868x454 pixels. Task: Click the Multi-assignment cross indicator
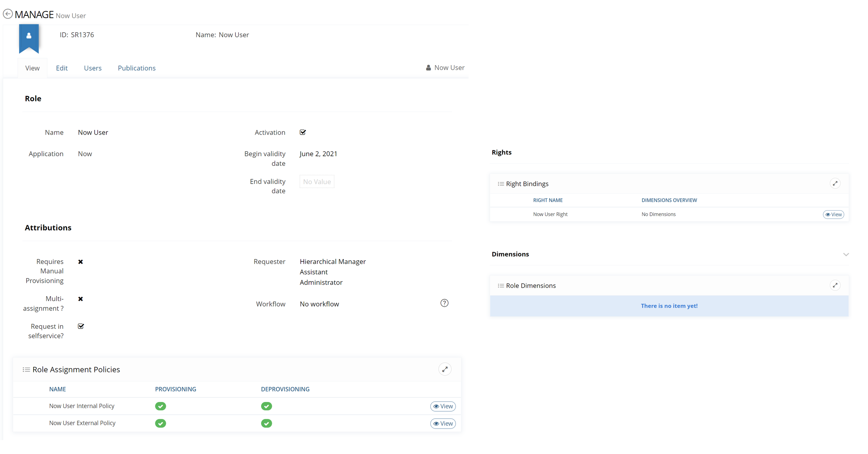point(81,299)
